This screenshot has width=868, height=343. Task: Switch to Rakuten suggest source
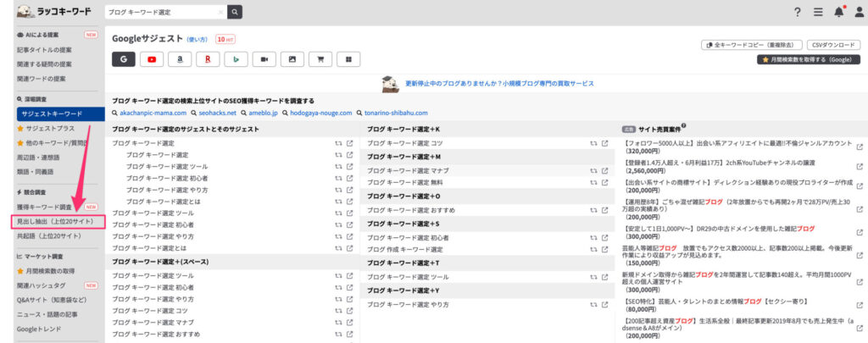coord(209,59)
